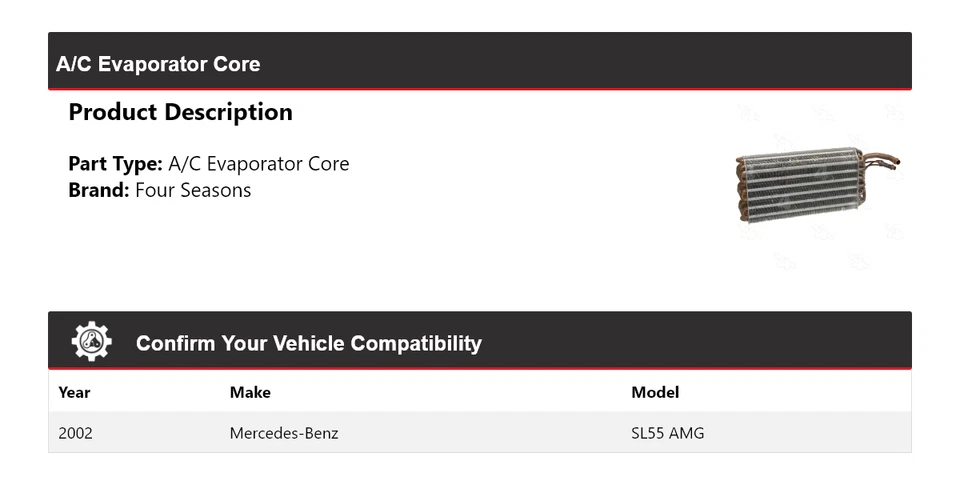Click the bold Part Type label
Image resolution: width=960 pixels, height=485 pixels.
tap(115, 164)
